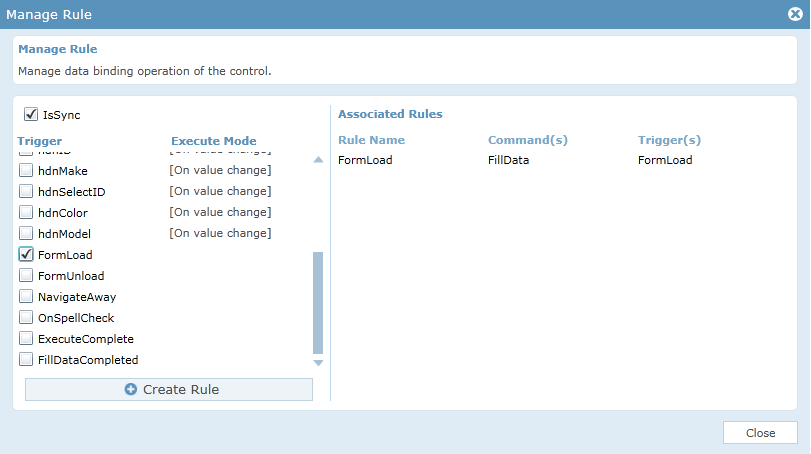The height and width of the screenshot is (454, 811).
Task: Select the FormUnload trigger checkbox
Action: click(26, 275)
